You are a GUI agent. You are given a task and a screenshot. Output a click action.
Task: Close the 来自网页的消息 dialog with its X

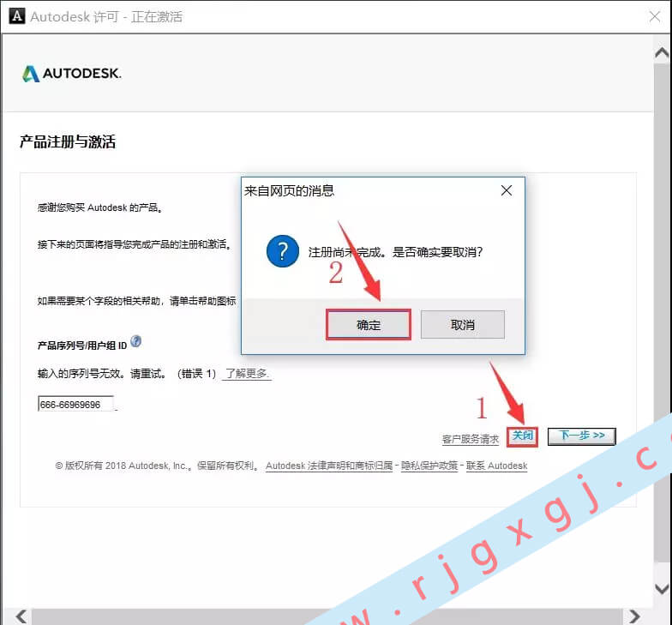506,190
